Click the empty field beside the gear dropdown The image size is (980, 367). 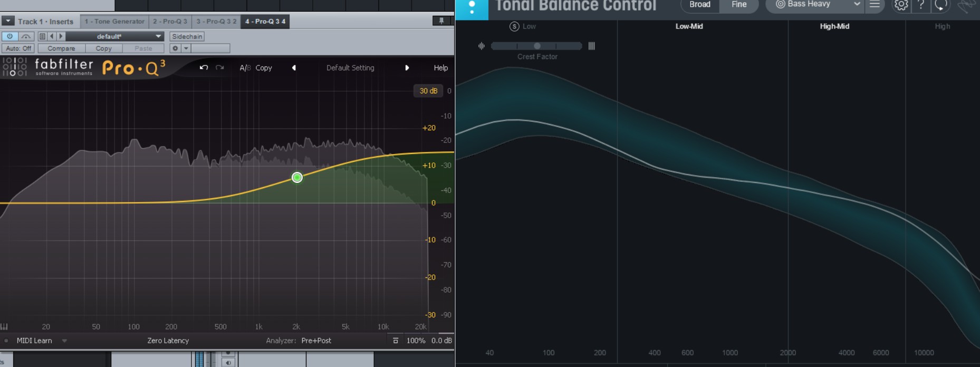point(210,49)
